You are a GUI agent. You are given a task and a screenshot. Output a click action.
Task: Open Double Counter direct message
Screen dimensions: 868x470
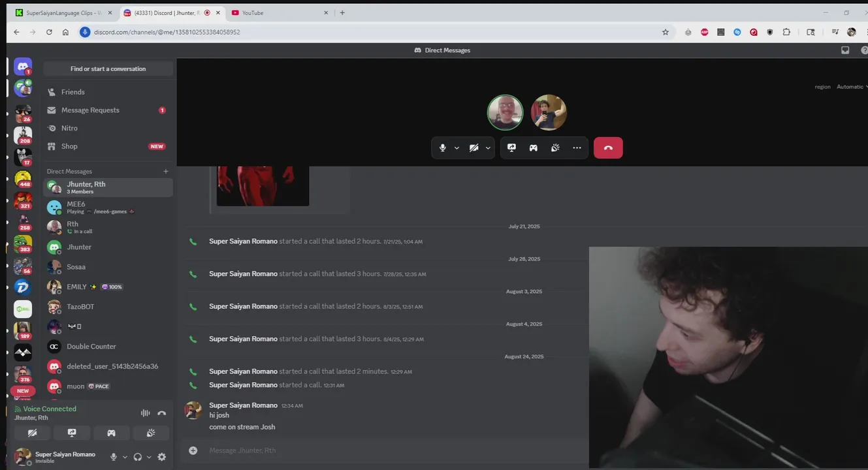pyautogui.click(x=108, y=347)
